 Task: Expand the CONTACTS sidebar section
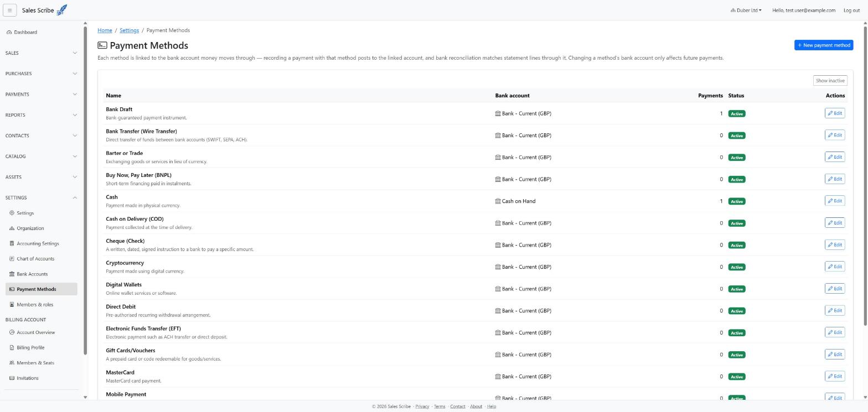[x=41, y=135]
